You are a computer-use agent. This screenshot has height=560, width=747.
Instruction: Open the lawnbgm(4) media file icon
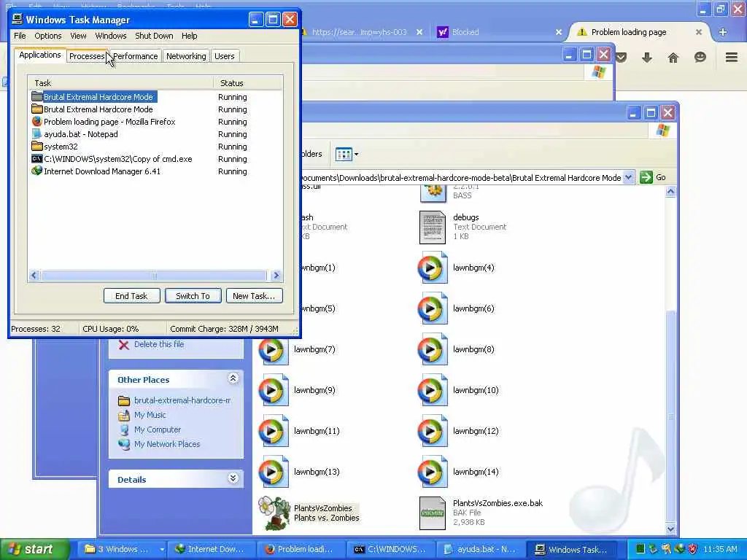pos(432,268)
